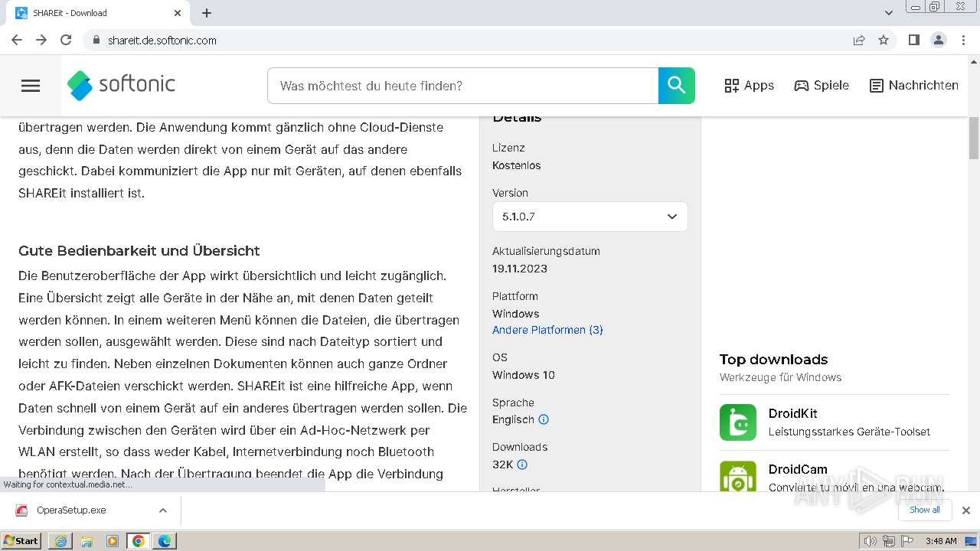Click the Chrome taskbar button
980x551 pixels.
[139, 541]
